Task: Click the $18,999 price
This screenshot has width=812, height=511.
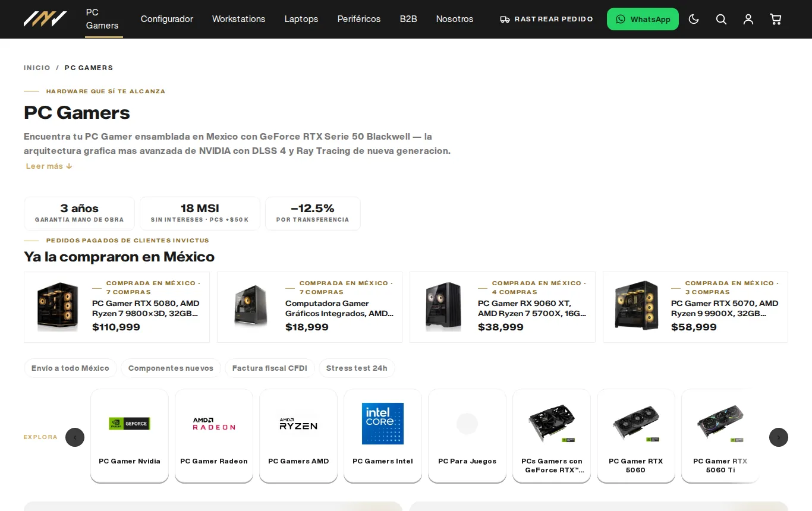Action: coord(307,327)
